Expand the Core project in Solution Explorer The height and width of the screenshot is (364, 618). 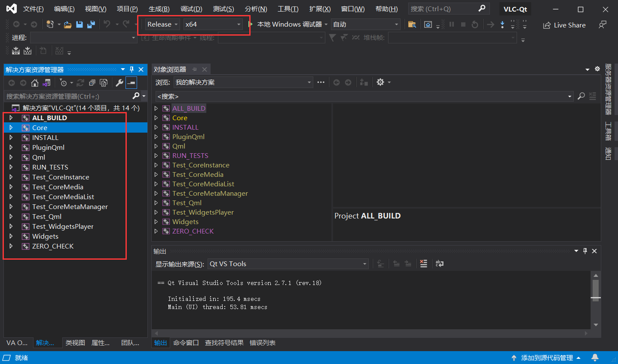point(11,127)
